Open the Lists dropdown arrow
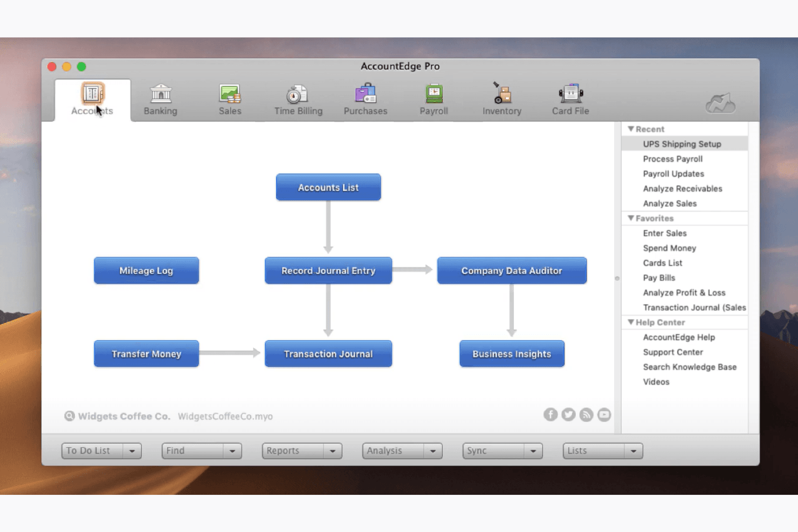 [634, 451]
